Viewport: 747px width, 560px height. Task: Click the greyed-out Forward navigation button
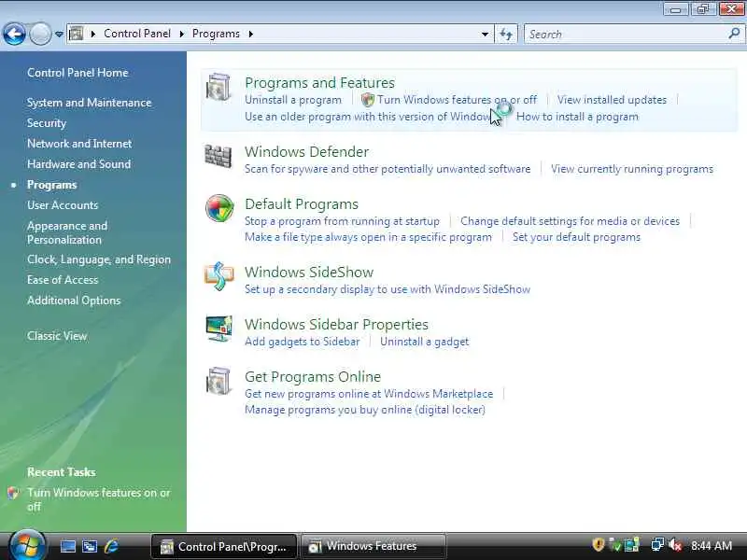pyautogui.click(x=40, y=35)
